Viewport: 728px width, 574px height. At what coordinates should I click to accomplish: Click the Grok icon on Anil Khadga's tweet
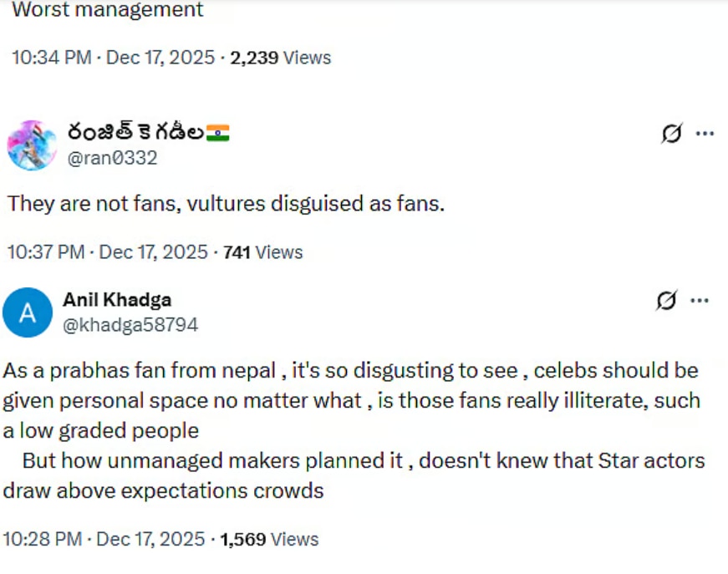pyautogui.click(x=666, y=300)
